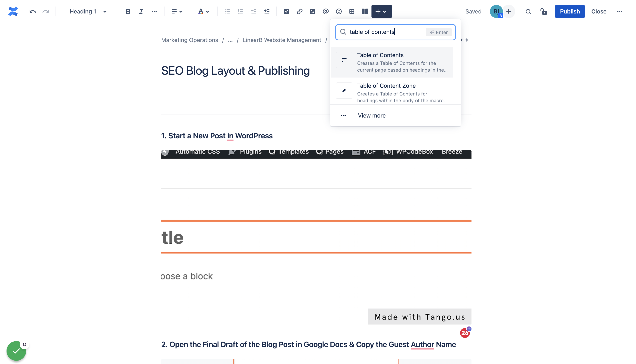The height and width of the screenshot is (364, 636).
Task: Open more page actions menu
Action: click(x=619, y=11)
